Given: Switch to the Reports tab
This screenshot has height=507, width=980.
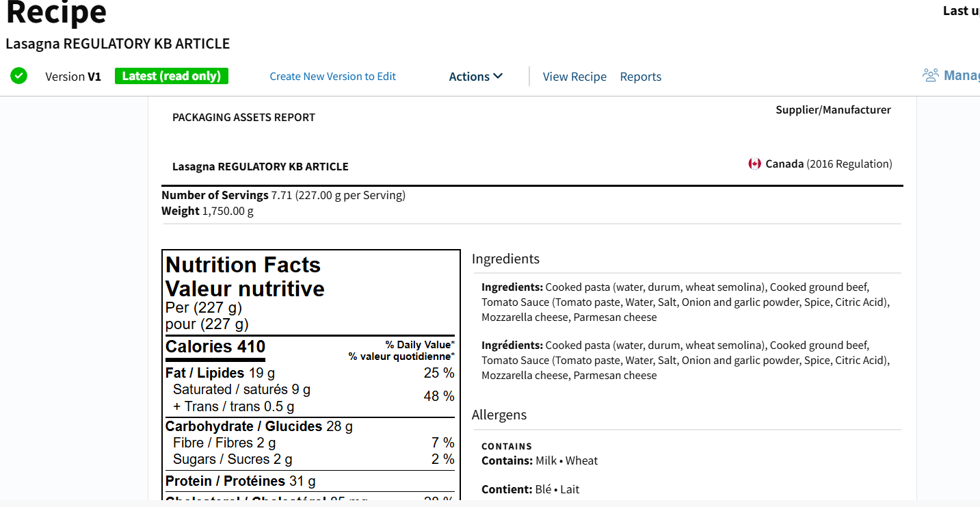Looking at the screenshot, I should click(x=640, y=77).
